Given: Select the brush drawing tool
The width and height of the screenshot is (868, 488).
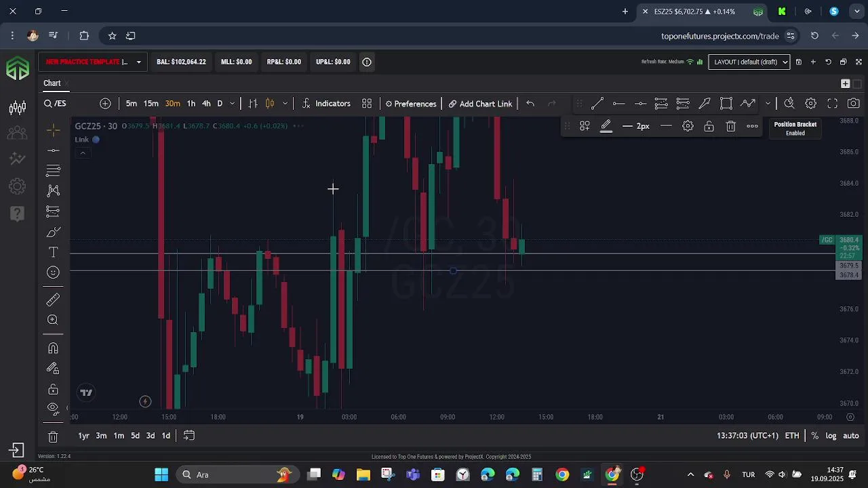Looking at the screenshot, I should pyautogui.click(x=53, y=232).
